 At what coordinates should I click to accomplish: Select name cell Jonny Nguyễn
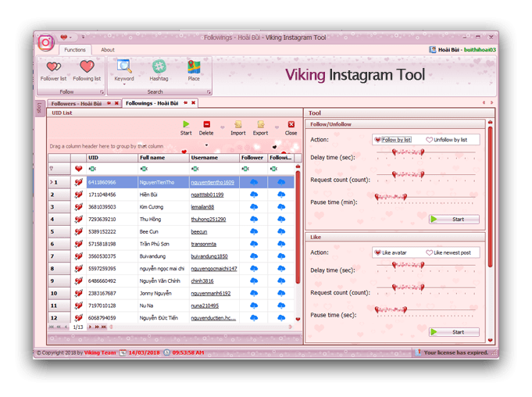[163, 293]
